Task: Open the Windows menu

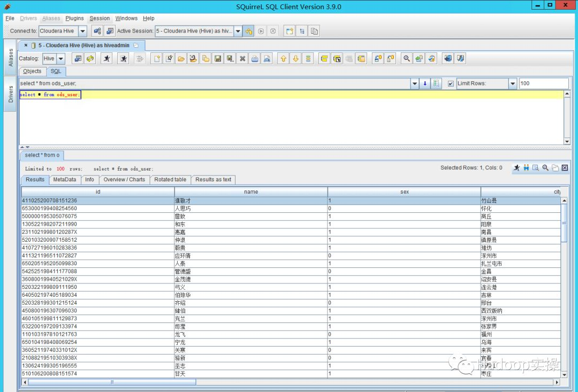Action: pos(126,18)
